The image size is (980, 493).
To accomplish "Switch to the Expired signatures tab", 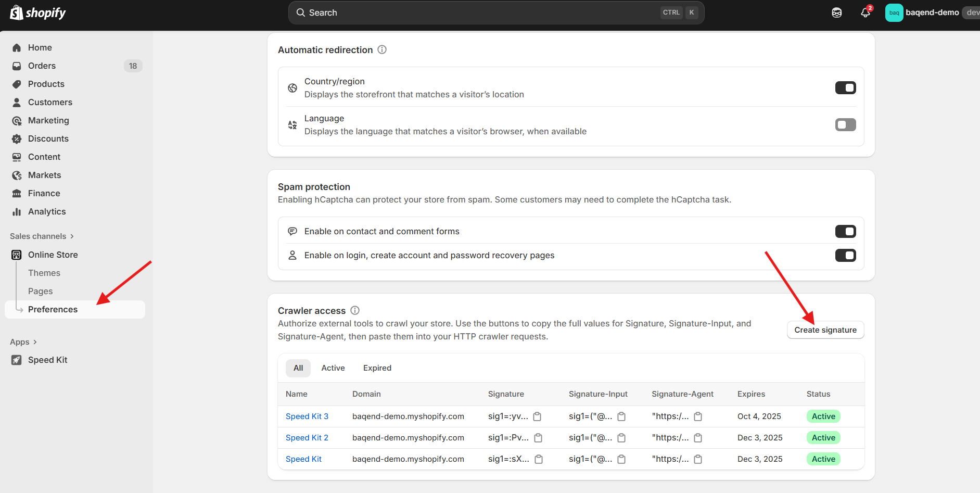I will [377, 368].
